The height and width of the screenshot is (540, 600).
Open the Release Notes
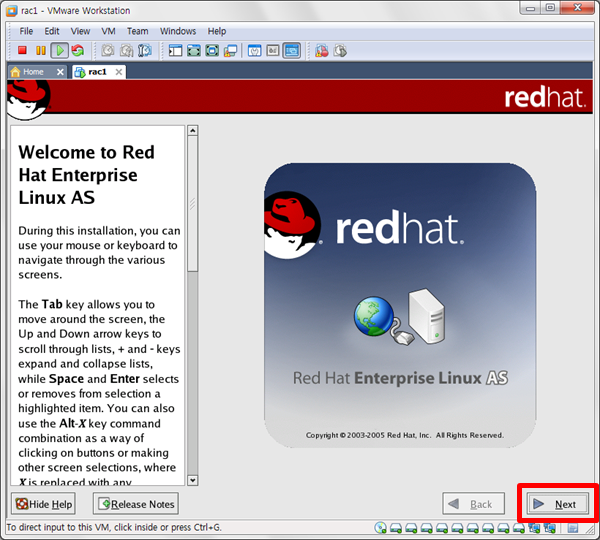click(136, 504)
